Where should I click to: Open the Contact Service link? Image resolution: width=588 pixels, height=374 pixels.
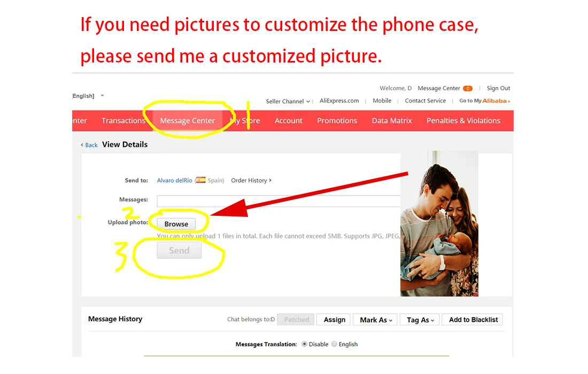pos(425,100)
